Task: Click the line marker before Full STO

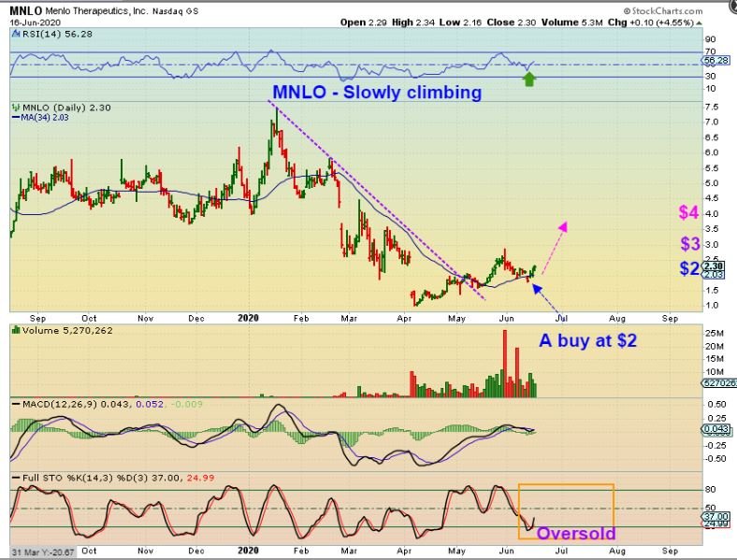Action: click(16, 478)
